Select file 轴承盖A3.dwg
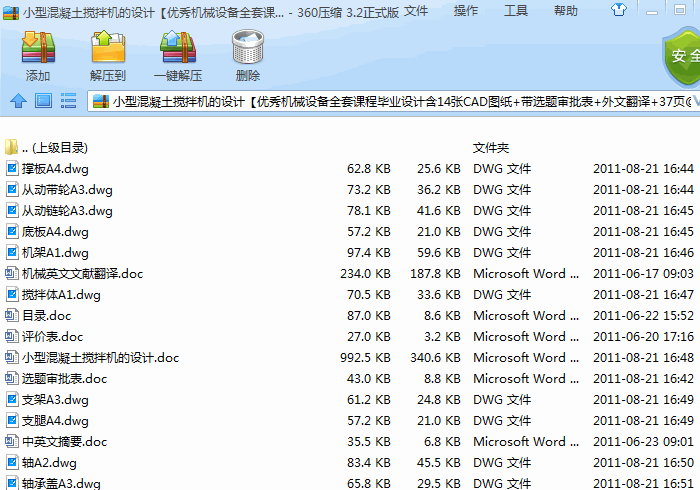Viewport: 700px width, 490px height. [61, 483]
